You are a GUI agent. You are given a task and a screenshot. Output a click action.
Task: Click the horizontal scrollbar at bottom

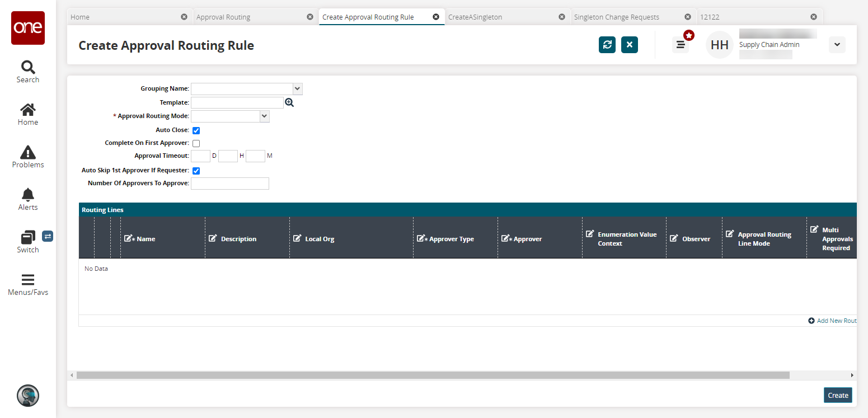coord(433,375)
